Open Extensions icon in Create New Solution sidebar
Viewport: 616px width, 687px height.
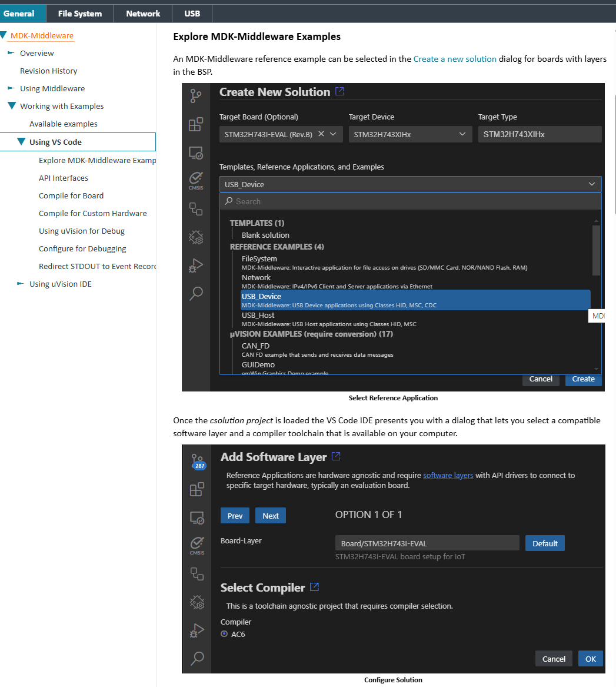(x=196, y=124)
